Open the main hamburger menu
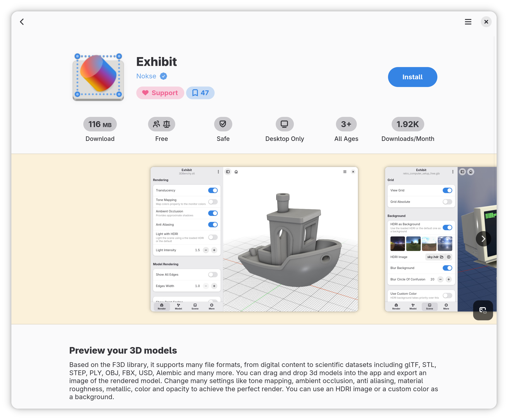Screen dimensions: 508x420 (x=468, y=22)
